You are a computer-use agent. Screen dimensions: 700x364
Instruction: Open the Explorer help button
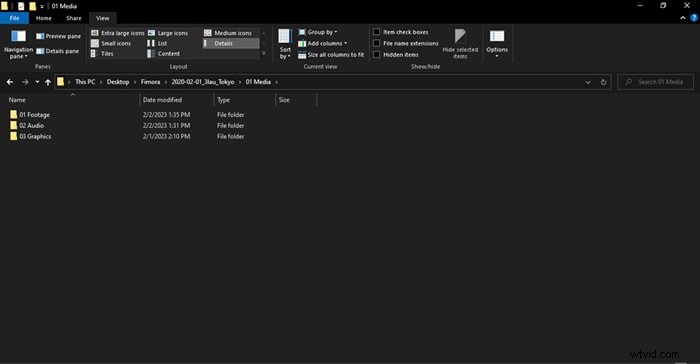tap(694, 18)
